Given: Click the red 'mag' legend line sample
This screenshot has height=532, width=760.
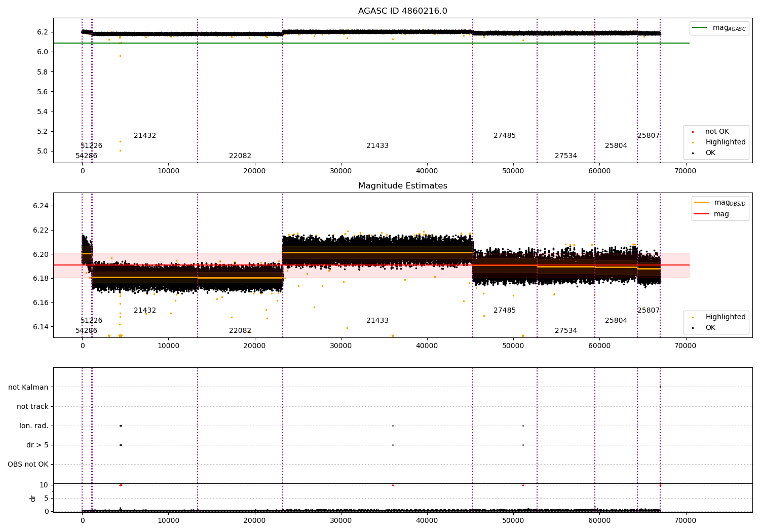Looking at the screenshot, I should tap(701, 214).
